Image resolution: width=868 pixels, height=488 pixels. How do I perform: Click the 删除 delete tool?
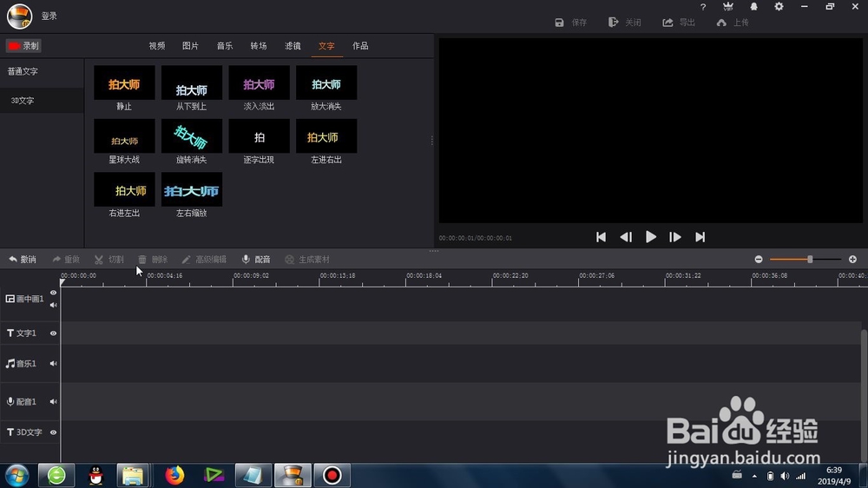coord(152,260)
